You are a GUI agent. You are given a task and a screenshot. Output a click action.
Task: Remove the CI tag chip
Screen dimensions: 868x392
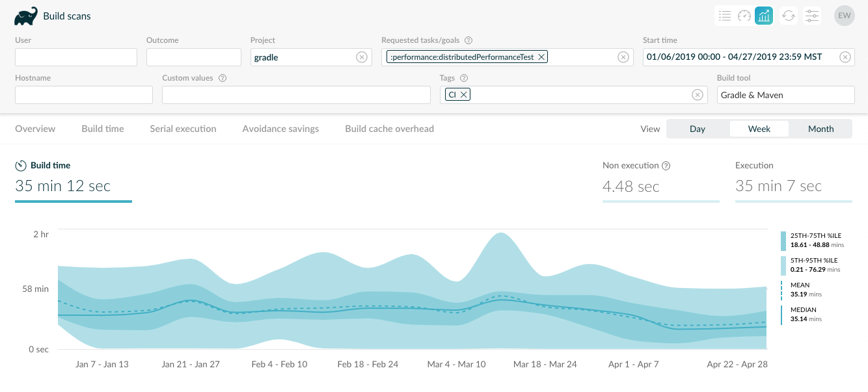(x=463, y=95)
